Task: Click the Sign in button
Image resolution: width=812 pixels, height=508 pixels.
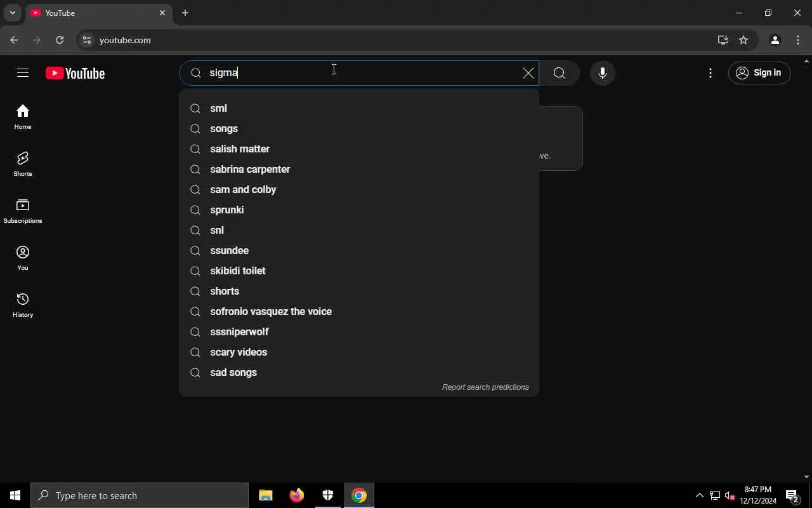Action: 759,72
